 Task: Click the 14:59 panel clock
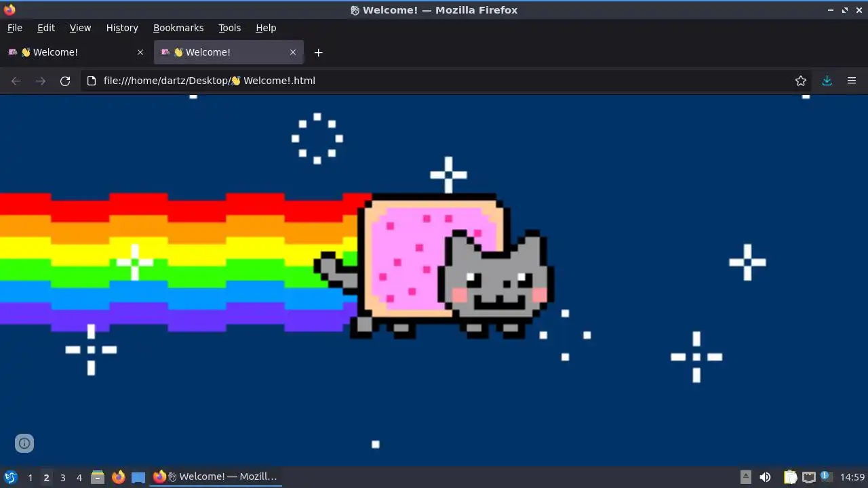(x=852, y=477)
